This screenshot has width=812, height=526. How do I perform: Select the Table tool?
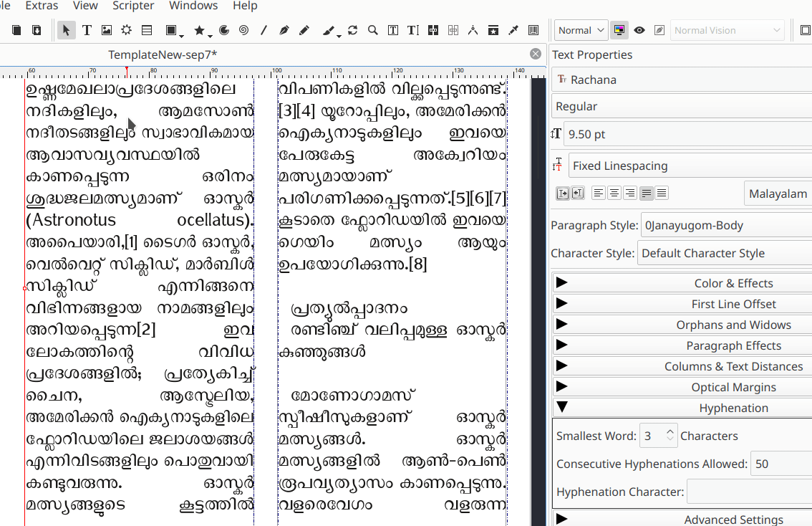(x=146, y=30)
